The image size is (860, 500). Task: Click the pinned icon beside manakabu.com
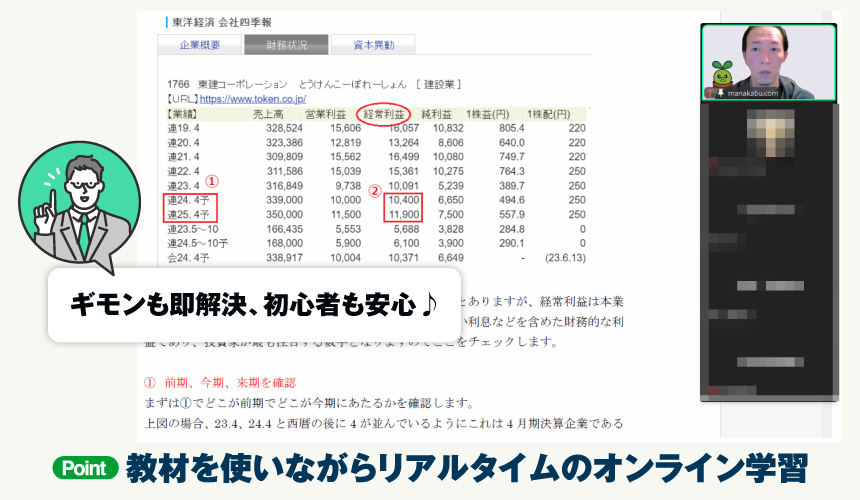[x=720, y=93]
